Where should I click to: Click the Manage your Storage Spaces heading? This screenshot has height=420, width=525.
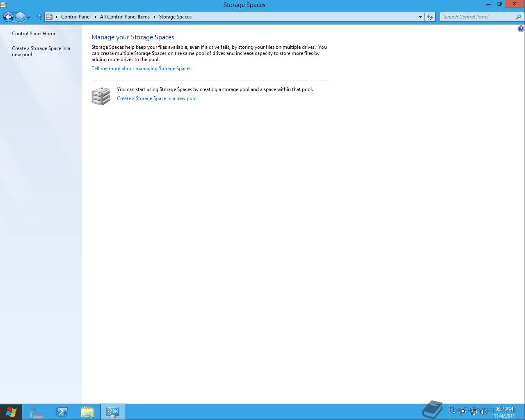pos(133,37)
